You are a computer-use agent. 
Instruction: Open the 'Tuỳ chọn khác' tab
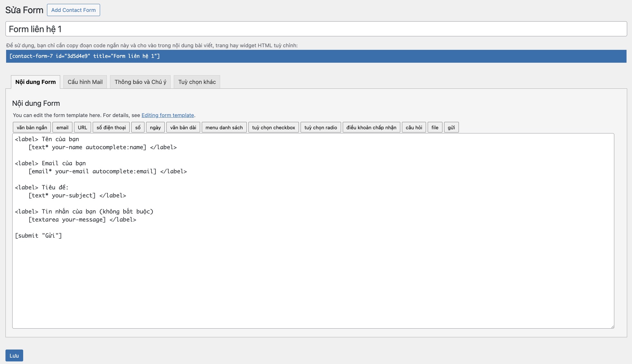[197, 82]
